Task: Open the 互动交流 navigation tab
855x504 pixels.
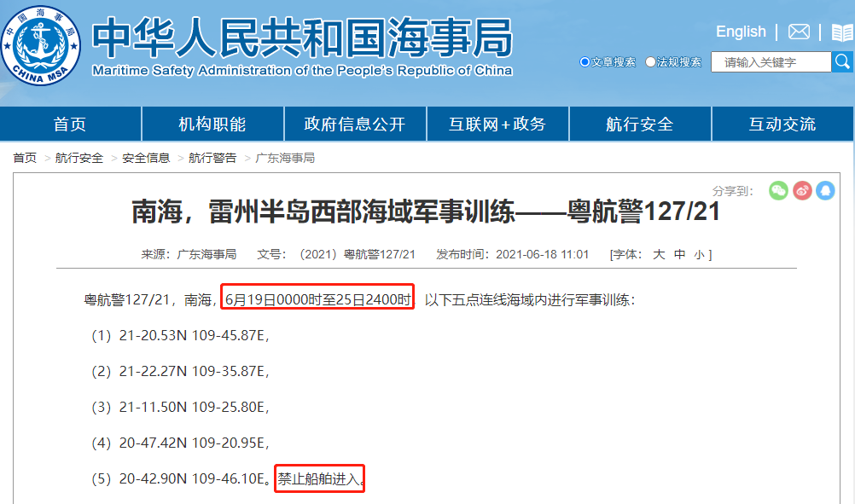Action: (782, 125)
